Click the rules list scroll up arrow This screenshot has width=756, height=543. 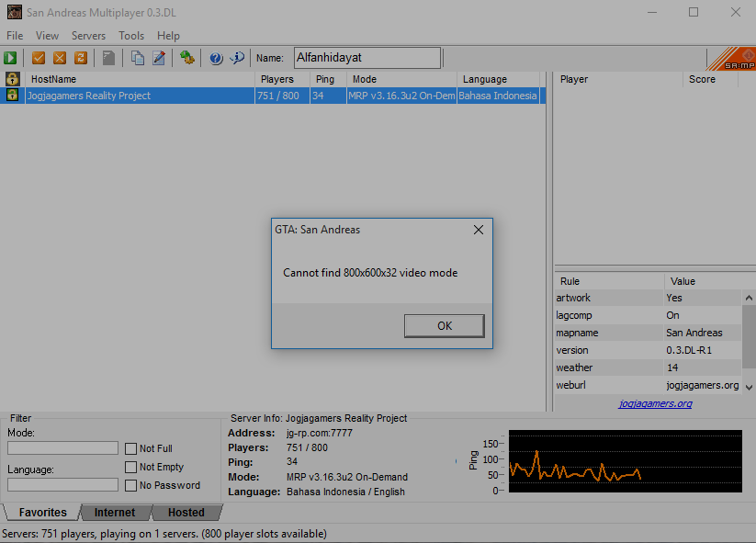tap(749, 298)
